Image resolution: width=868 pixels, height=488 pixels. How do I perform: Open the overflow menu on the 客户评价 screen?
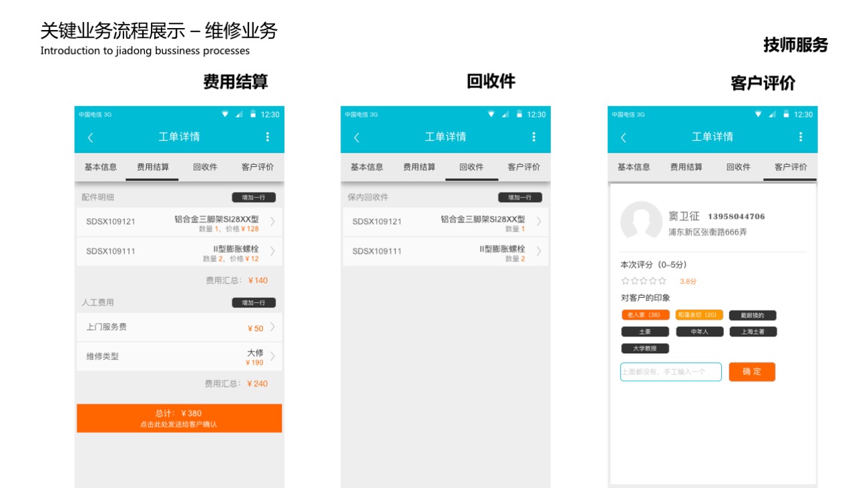point(801,137)
